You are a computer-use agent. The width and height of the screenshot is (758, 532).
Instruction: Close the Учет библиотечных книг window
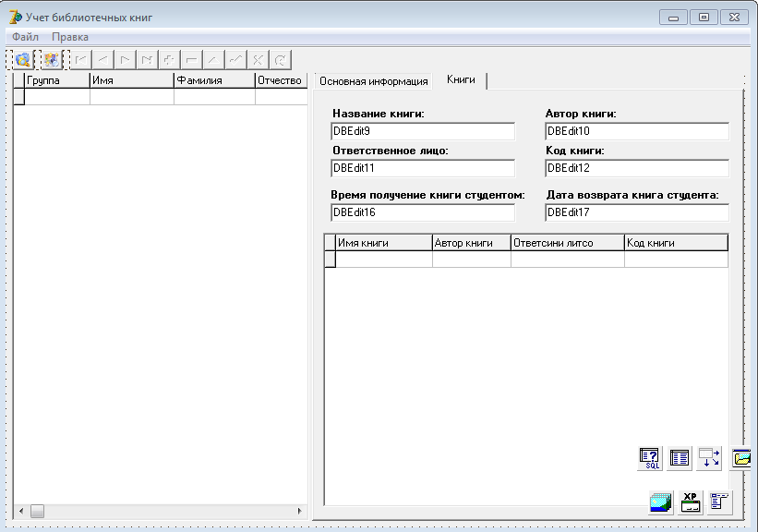(x=734, y=18)
